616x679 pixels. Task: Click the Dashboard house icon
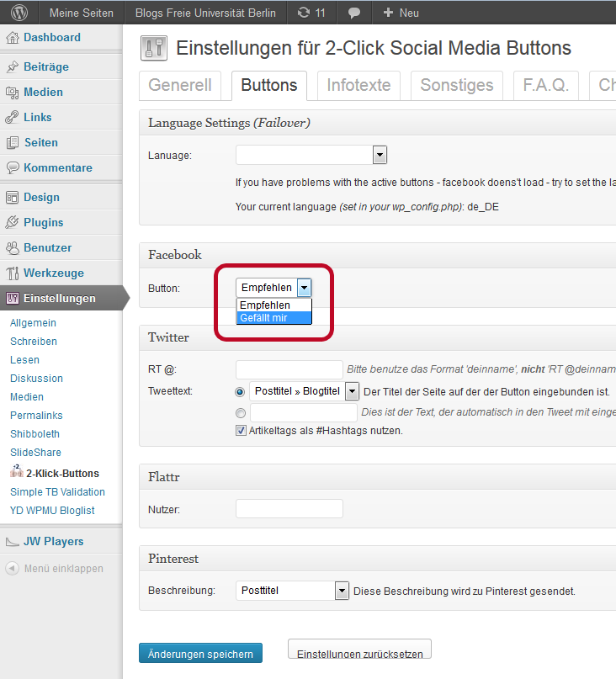(13, 38)
